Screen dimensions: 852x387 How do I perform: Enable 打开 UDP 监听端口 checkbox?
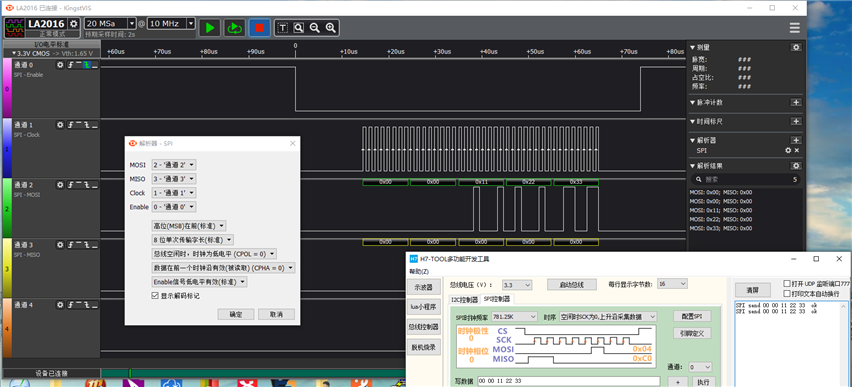pyautogui.click(x=787, y=284)
